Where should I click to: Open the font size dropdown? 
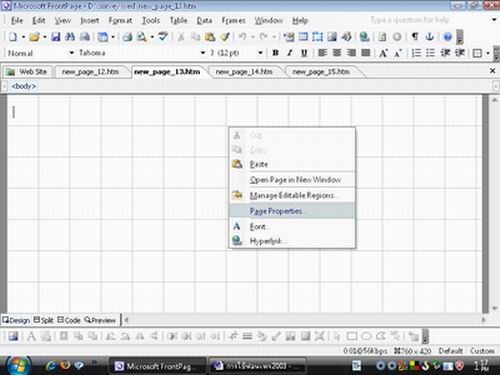coord(260,53)
